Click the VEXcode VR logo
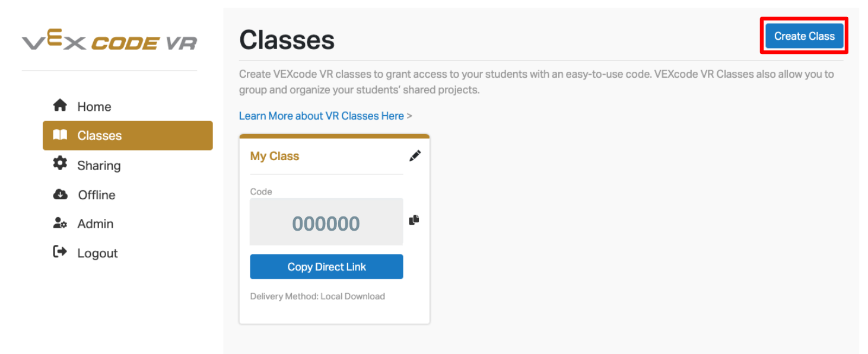868x354 pixels. tap(110, 40)
